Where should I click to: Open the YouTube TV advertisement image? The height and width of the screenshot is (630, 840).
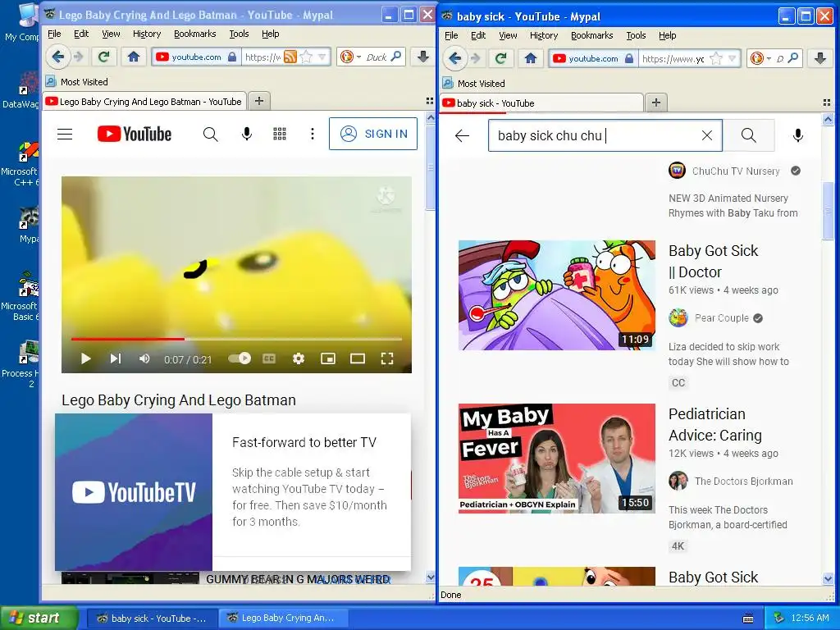[134, 492]
